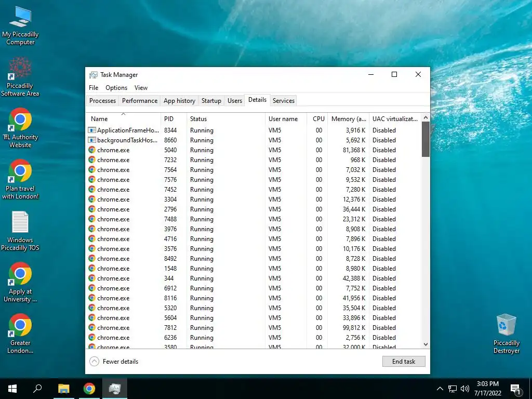Click the backgroundTaskHost process icon

pyautogui.click(x=91, y=140)
